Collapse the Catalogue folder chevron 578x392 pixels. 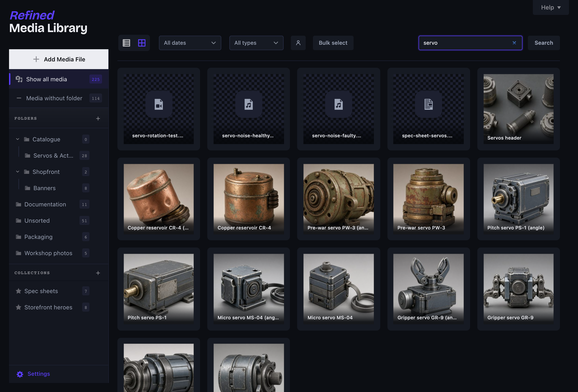pos(17,139)
